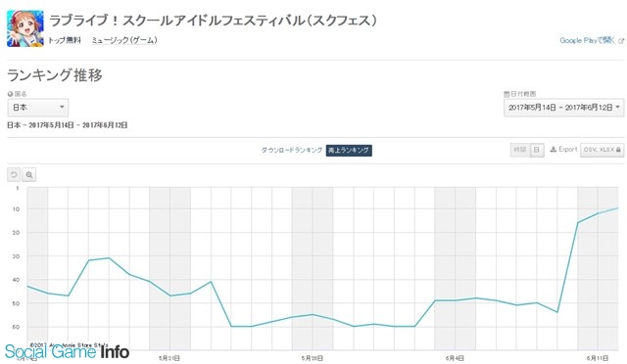Open the date range dropdown 2017年5月14日 - 2017年6月12日
The image size is (627, 364).
(x=564, y=108)
